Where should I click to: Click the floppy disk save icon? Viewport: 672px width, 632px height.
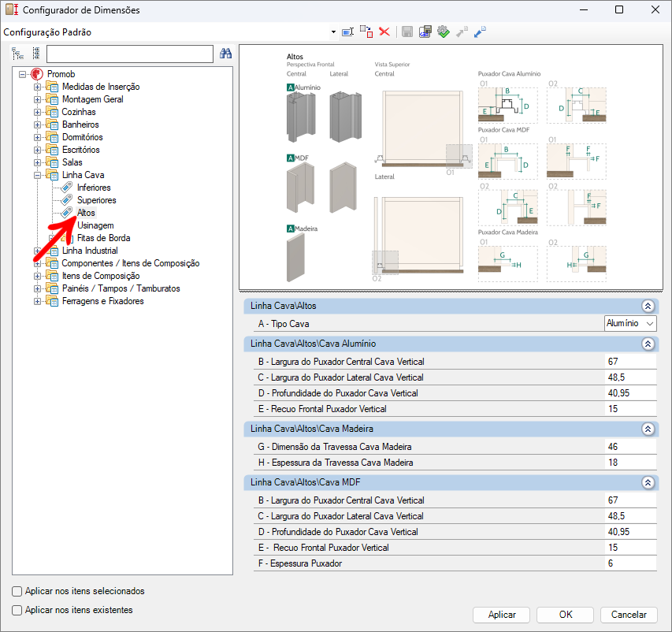coord(407,32)
